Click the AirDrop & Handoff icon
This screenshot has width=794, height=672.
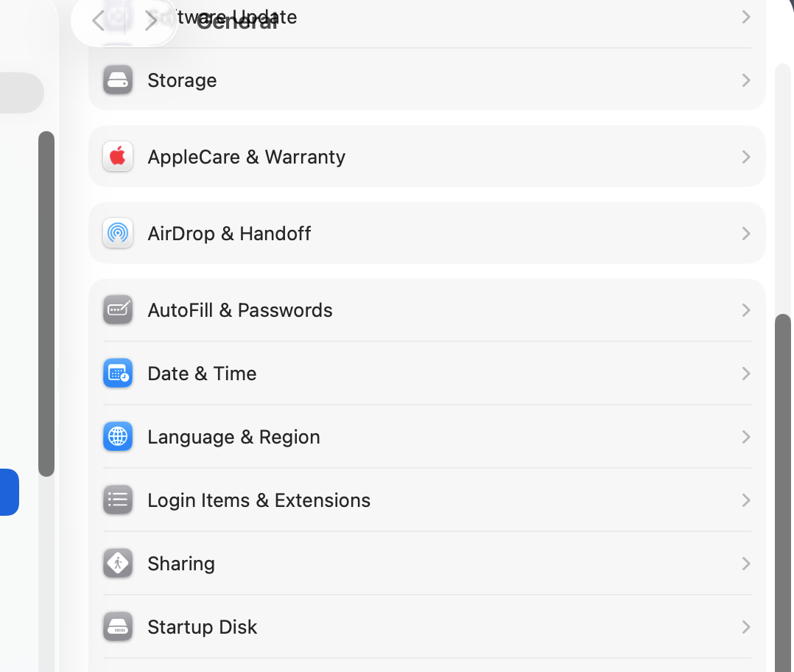tap(118, 234)
